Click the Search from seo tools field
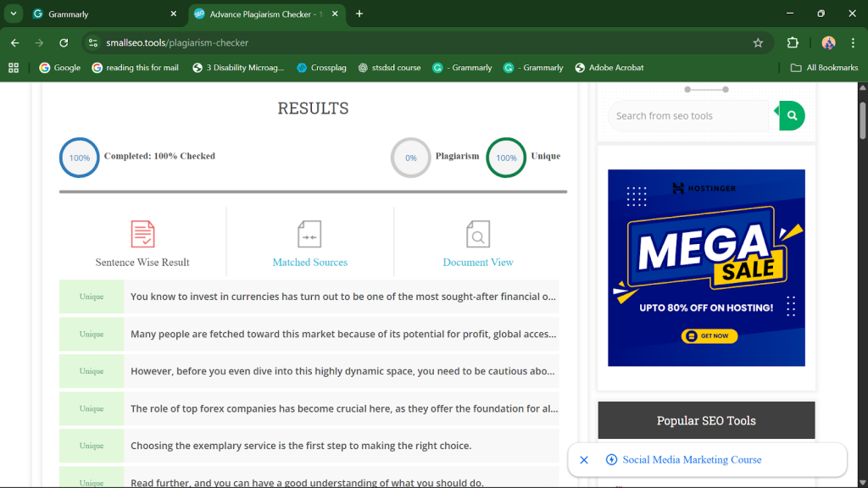The width and height of the screenshot is (868, 488). [687, 116]
